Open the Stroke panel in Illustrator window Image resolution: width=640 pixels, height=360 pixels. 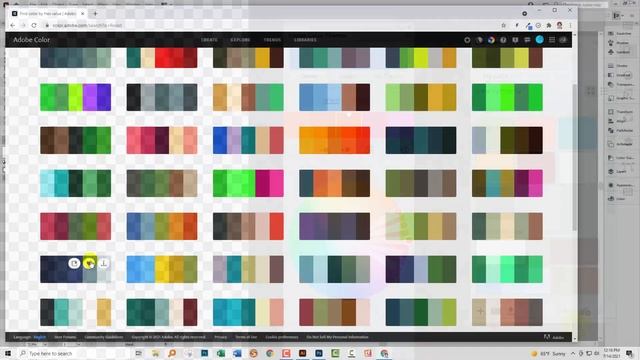(618, 66)
